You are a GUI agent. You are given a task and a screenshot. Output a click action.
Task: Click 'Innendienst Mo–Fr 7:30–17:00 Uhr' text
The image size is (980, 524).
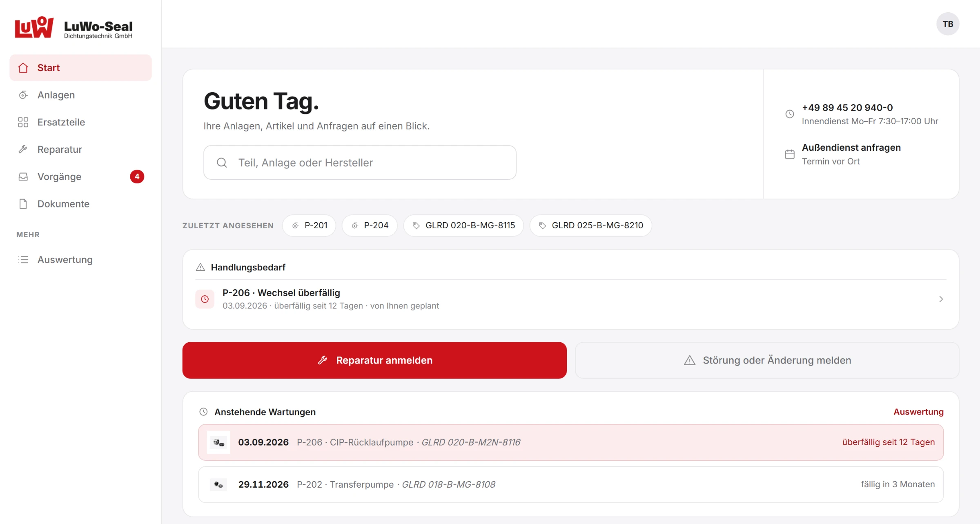(x=870, y=121)
